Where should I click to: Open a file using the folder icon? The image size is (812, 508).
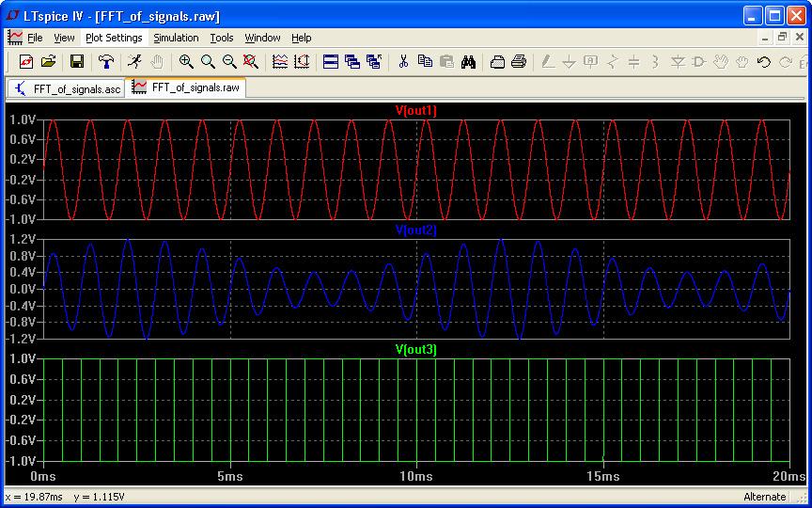pyautogui.click(x=48, y=62)
